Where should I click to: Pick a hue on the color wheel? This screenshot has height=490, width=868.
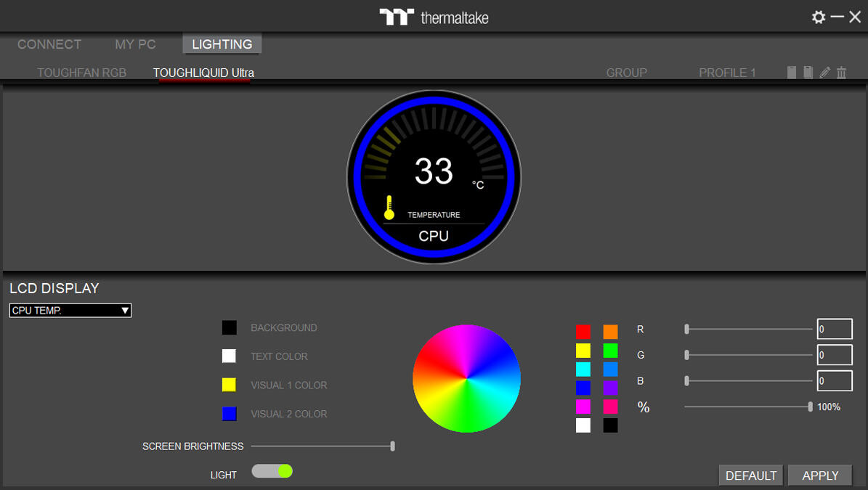(466, 379)
